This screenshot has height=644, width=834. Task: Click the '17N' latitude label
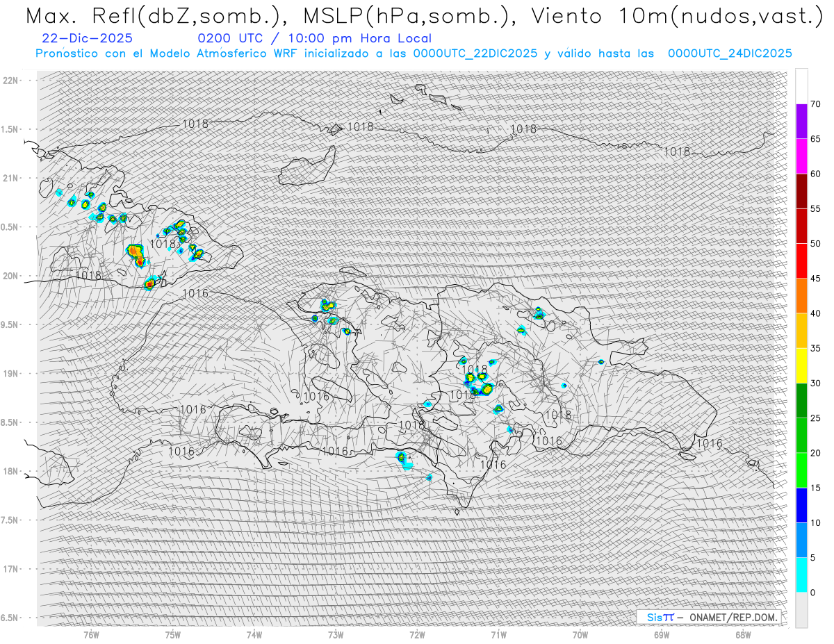[x=10, y=569]
